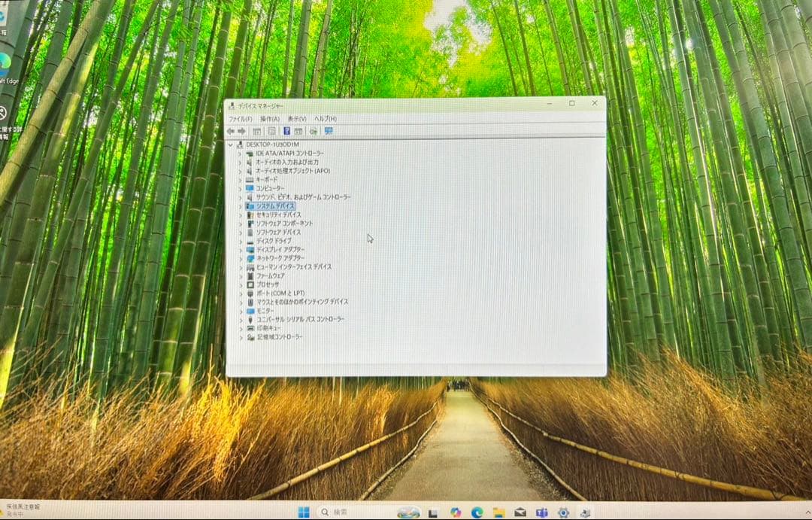Screen dimensions: 812x520
Task: Open the 表示(V) menu
Action: point(297,119)
